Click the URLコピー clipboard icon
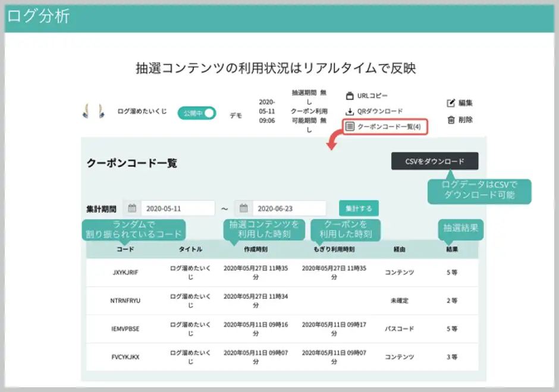Viewport: 559px width, 392px height. coord(350,96)
